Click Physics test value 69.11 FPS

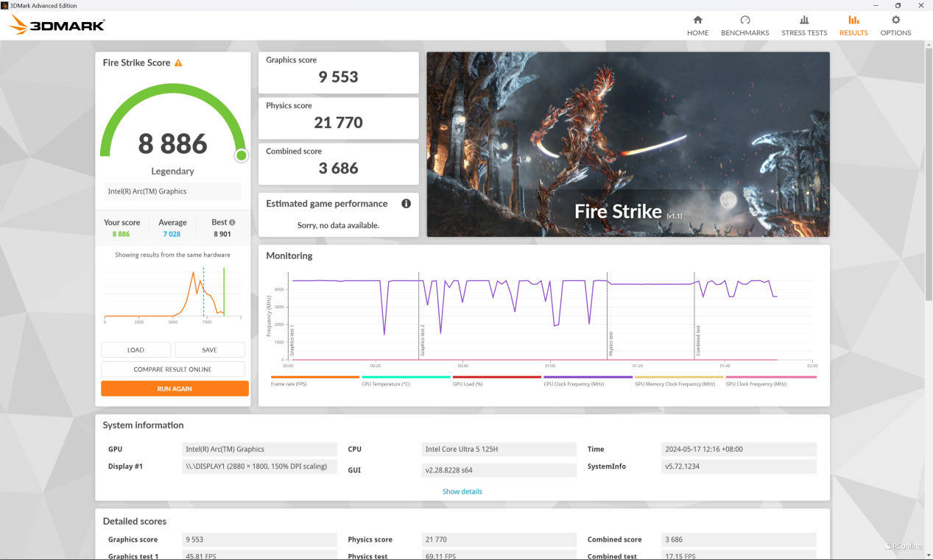pyautogui.click(x=499, y=556)
